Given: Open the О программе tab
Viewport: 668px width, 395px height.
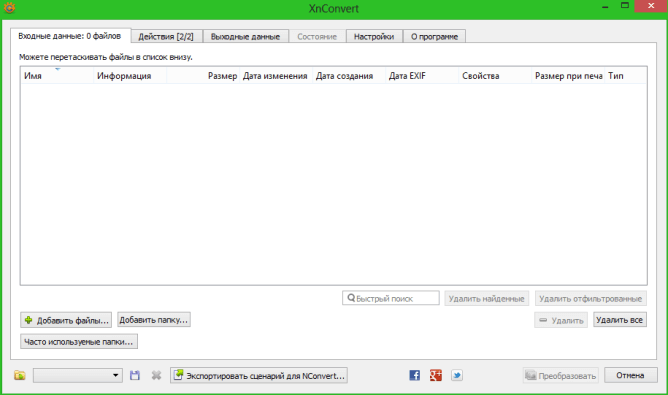Looking at the screenshot, I should tap(434, 37).
